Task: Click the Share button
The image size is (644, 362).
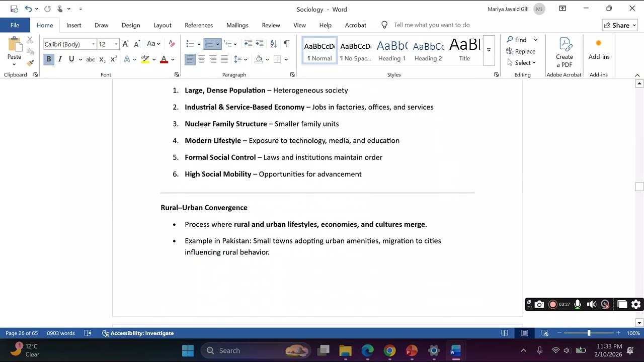Action: pos(620,25)
